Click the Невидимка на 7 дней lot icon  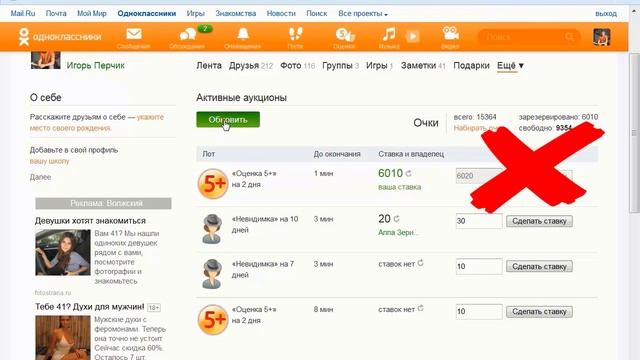coord(212,274)
